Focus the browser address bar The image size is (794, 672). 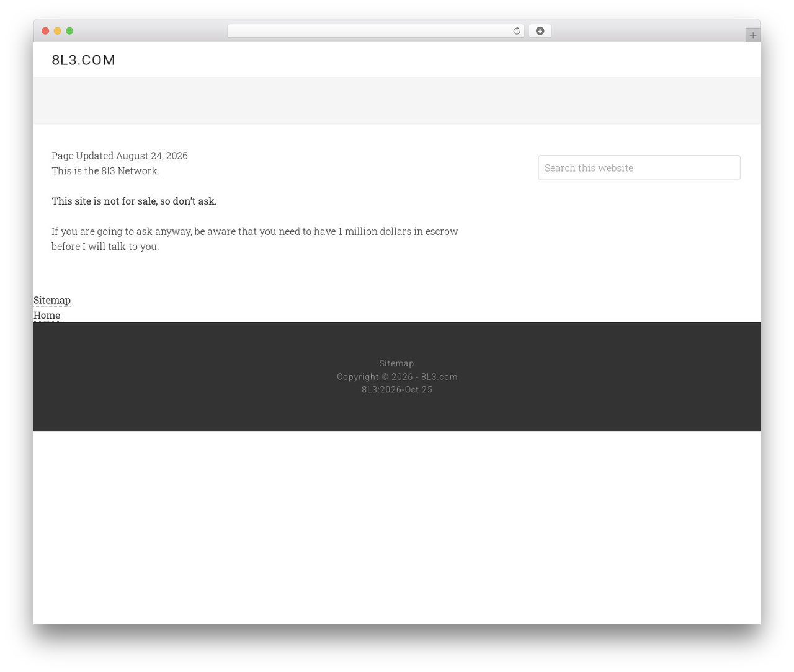(375, 31)
